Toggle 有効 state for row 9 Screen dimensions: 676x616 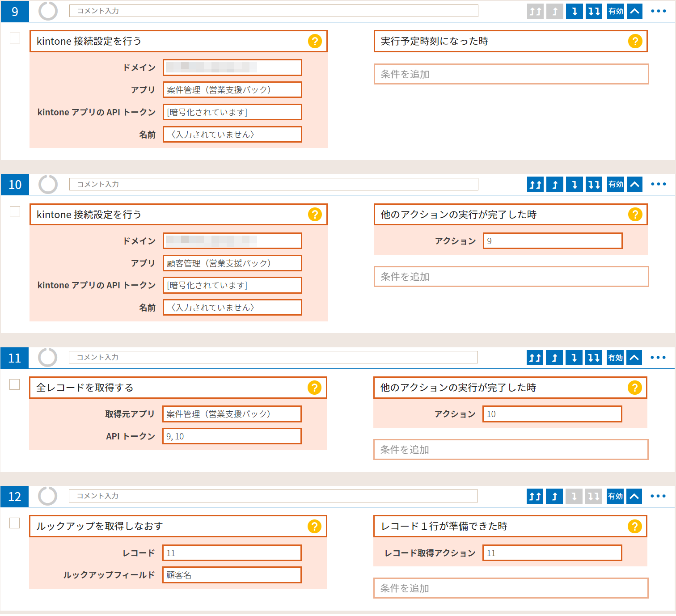click(616, 11)
